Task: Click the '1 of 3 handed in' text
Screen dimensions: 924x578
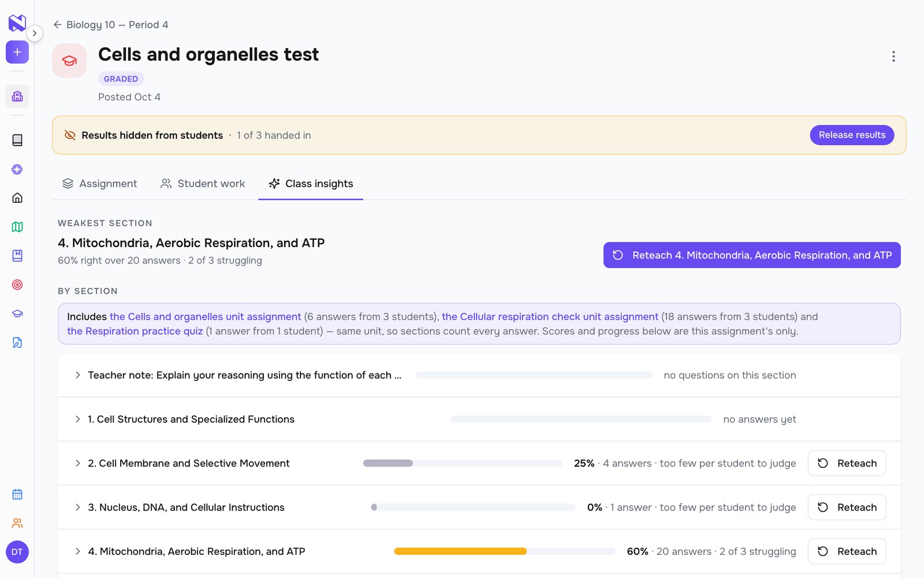Action: tap(274, 135)
